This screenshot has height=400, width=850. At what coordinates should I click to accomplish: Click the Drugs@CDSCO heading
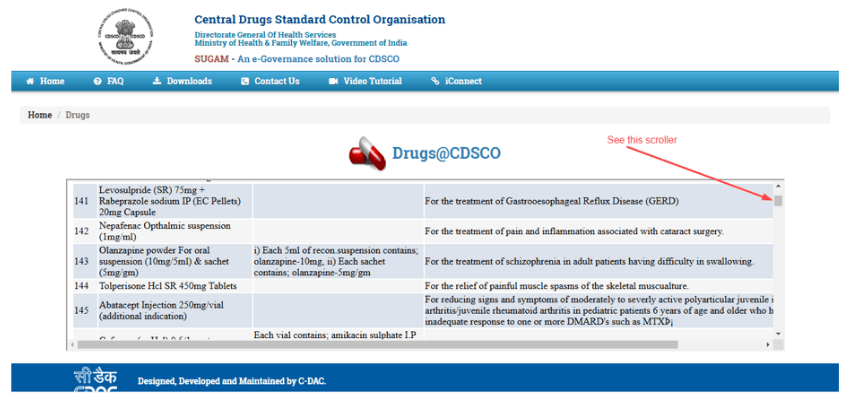[446, 153]
